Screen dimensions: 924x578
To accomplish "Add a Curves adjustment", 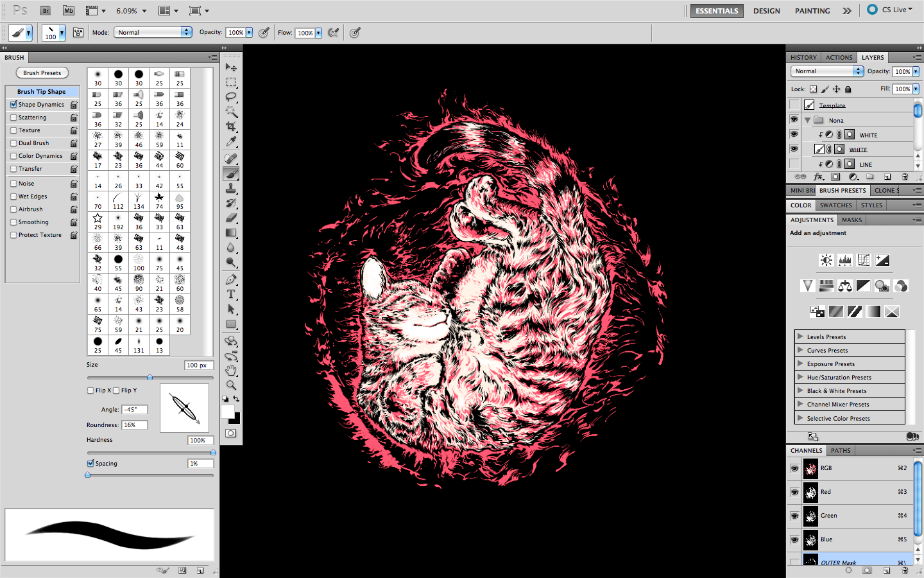I will tap(864, 260).
